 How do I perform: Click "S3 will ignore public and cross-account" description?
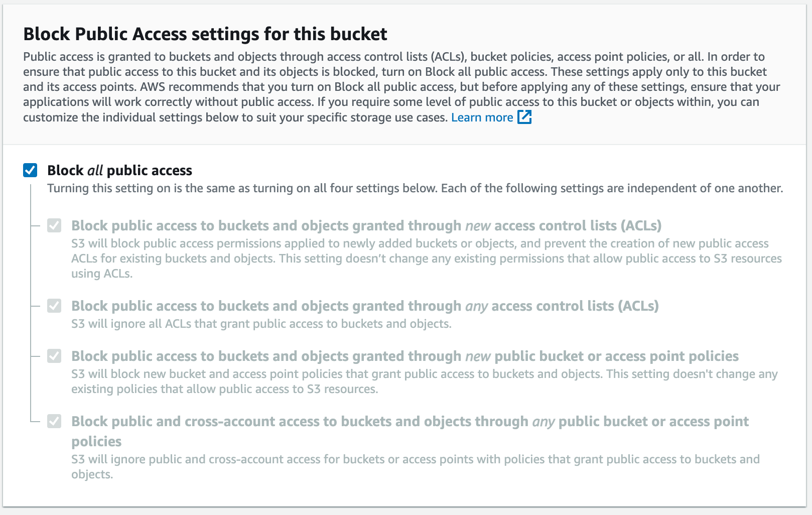(x=415, y=459)
